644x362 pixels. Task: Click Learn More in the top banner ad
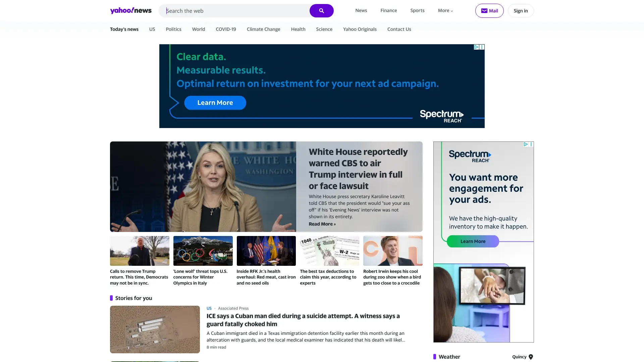click(x=215, y=103)
